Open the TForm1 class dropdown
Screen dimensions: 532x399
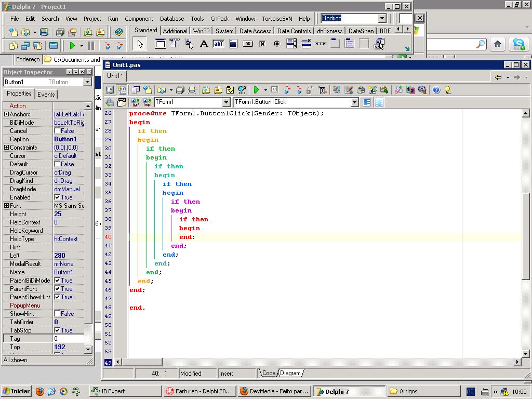(x=226, y=102)
